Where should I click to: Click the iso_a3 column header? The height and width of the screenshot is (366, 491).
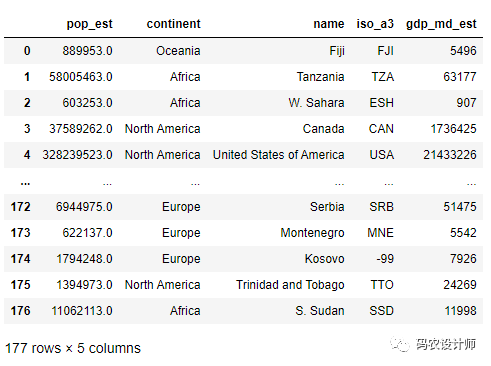tap(375, 24)
